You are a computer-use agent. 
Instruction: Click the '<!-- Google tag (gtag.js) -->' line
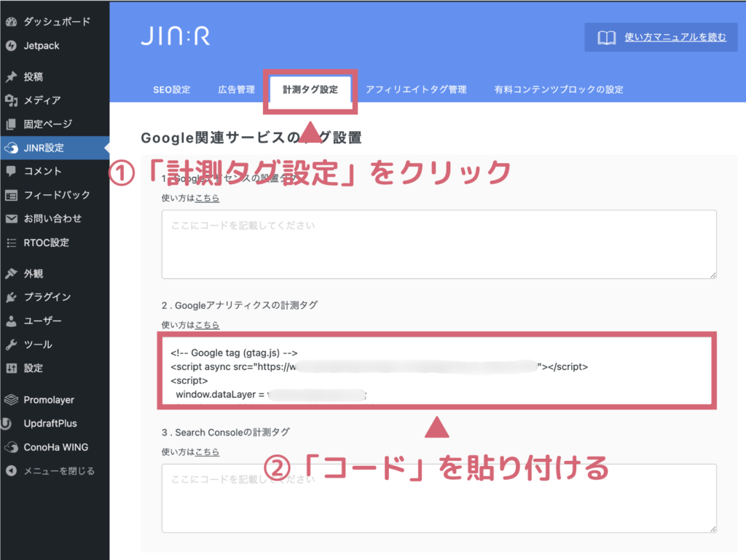tap(234, 353)
